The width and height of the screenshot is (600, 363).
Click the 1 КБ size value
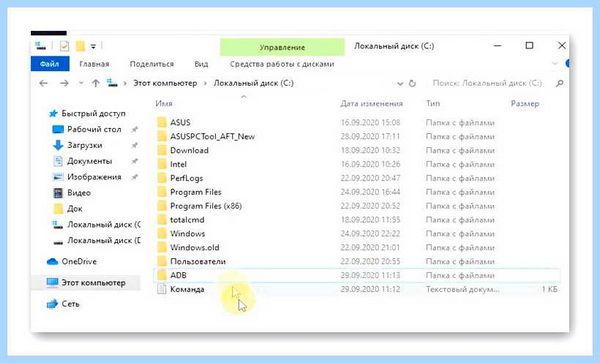pos(549,289)
